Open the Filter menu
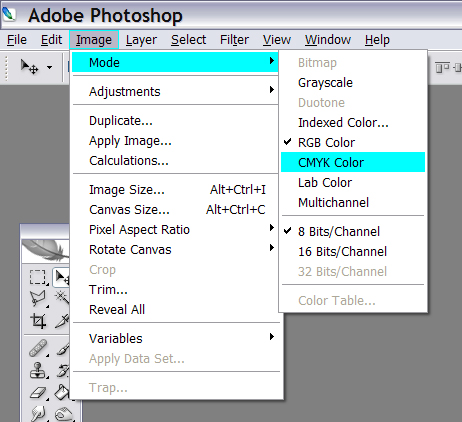The image size is (462, 422). tap(234, 40)
